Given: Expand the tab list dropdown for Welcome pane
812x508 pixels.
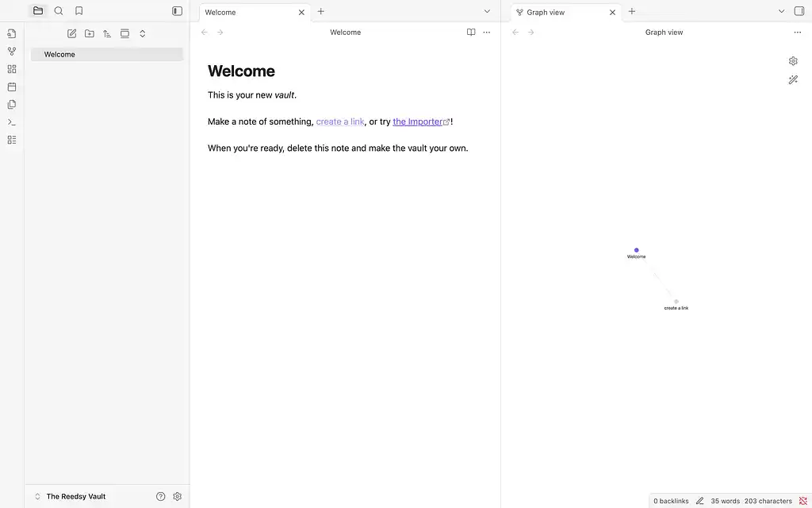Looking at the screenshot, I should [487, 11].
